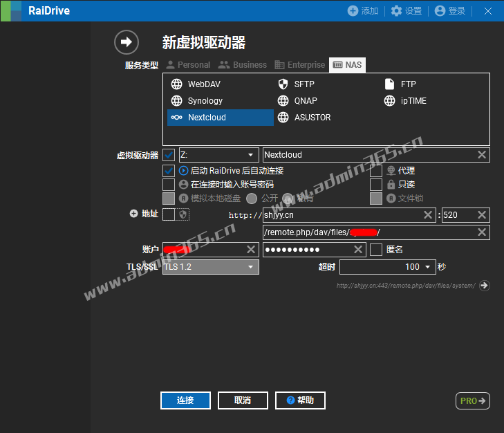
Task: Enable the 只读 read-only checkbox
Action: pyautogui.click(x=376, y=185)
